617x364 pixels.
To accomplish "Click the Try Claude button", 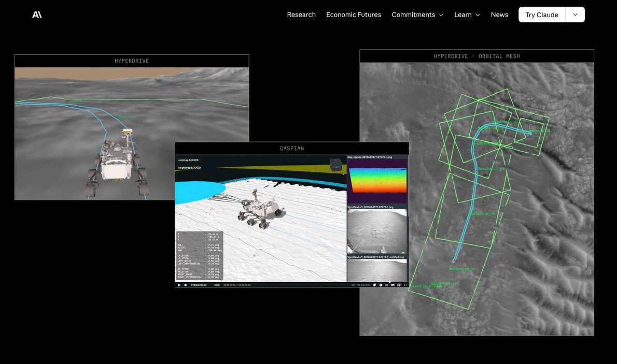I will [x=541, y=14].
